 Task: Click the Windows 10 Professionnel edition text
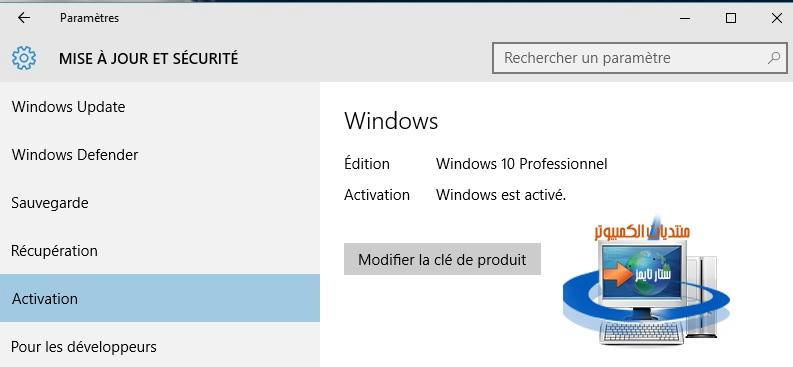click(x=521, y=164)
